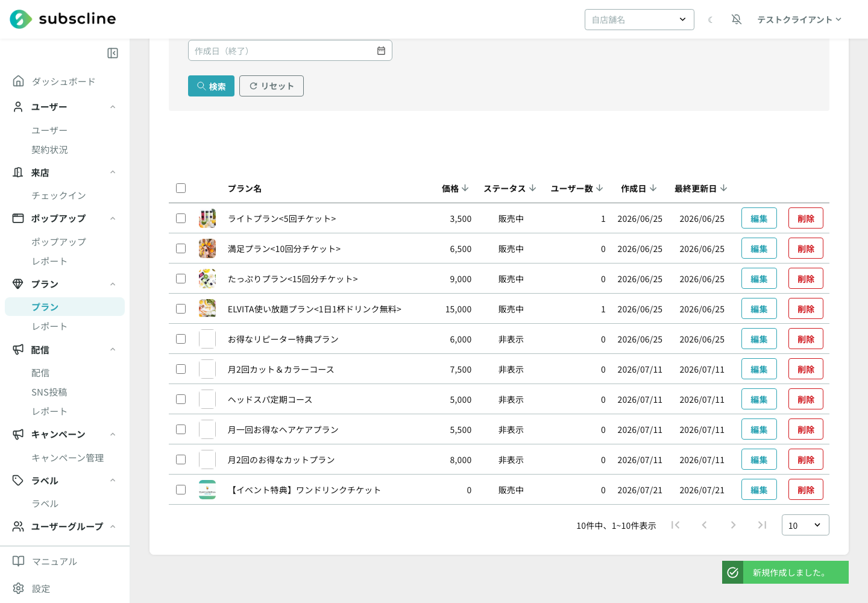
Task: Go to the next page arrow
Action: click(x=733, y=525)
